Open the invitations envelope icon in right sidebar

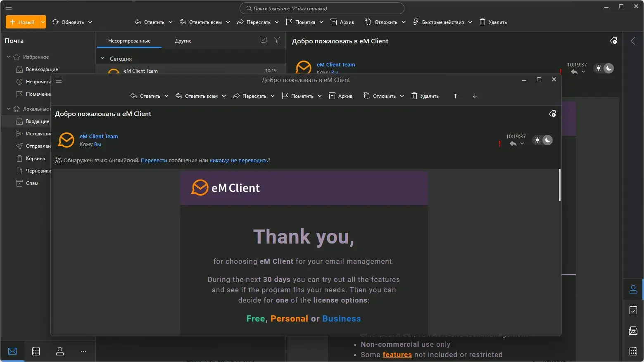coord(633,331)
